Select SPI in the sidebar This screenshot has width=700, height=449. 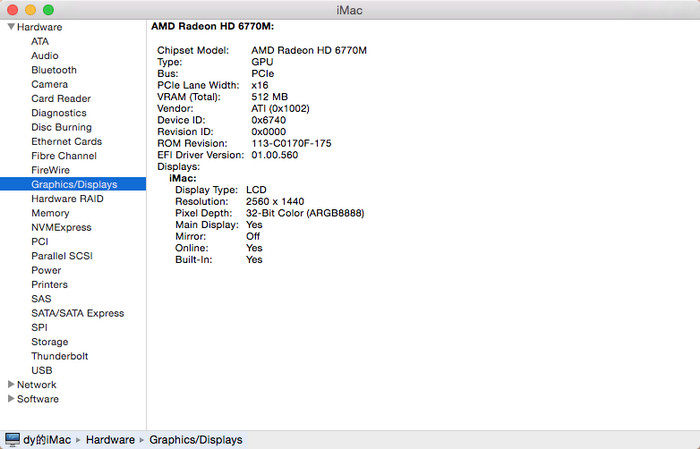[x=39, y=327]
